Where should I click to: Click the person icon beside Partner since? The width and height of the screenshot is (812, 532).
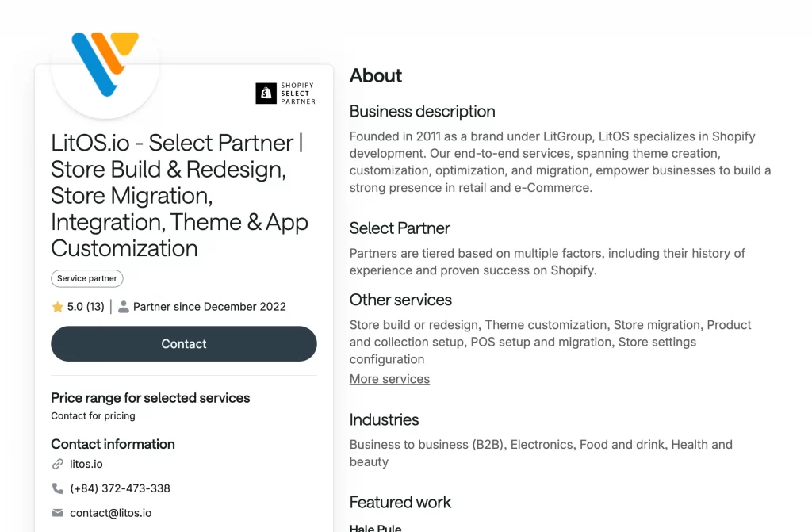point(124,306)
